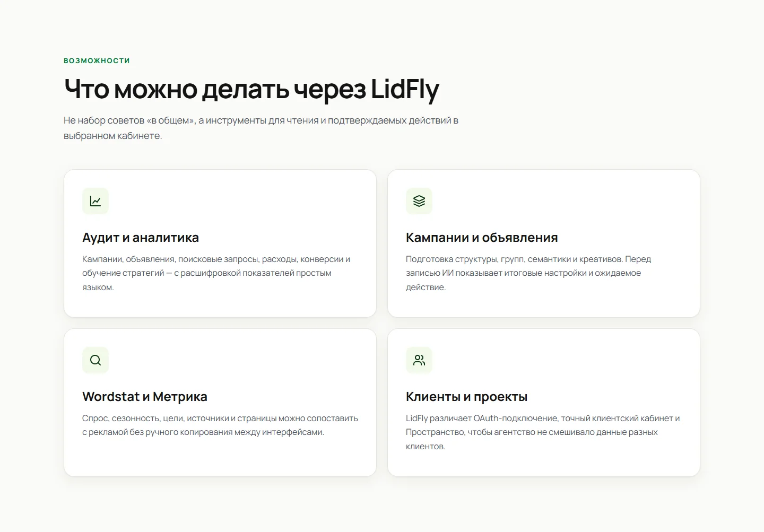Click the description starting Кампании, объявления, поисковые запросы
This screenshot has height=532, width=764.
[216, 273]
